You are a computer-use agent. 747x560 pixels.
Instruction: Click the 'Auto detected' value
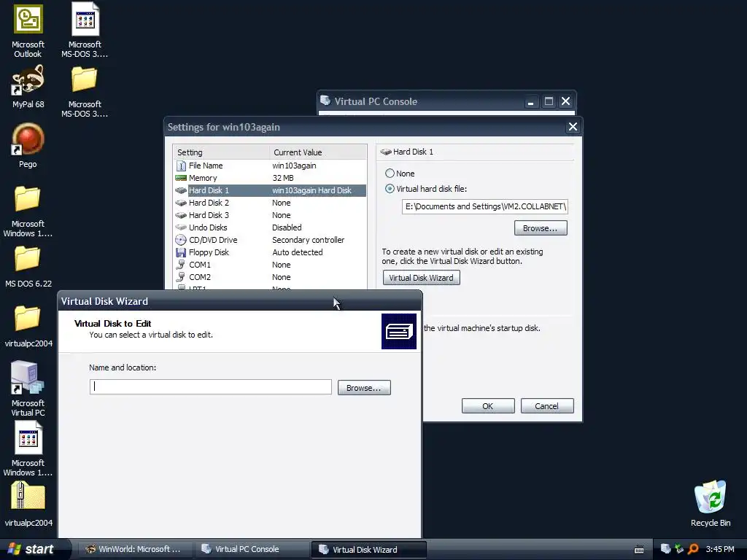pyautogui.click(x=298, y=252)
